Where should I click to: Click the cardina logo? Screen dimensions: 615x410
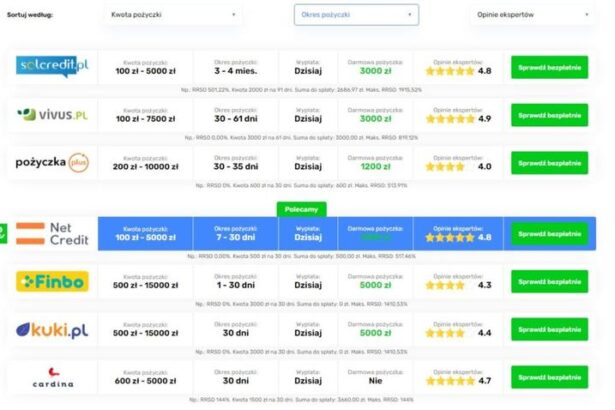[52, 377]
